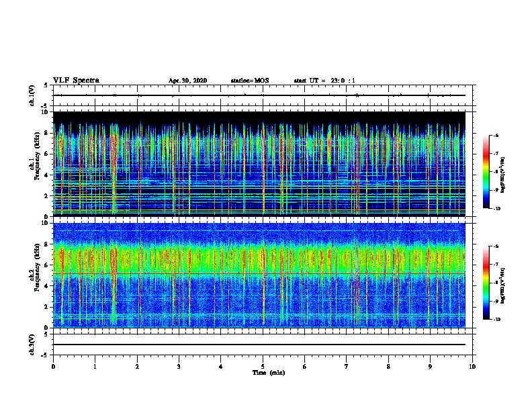This screenshot has width=532, height=411.
Task: Click the "0" tick on the Time axis
Action: click(53, 367)
